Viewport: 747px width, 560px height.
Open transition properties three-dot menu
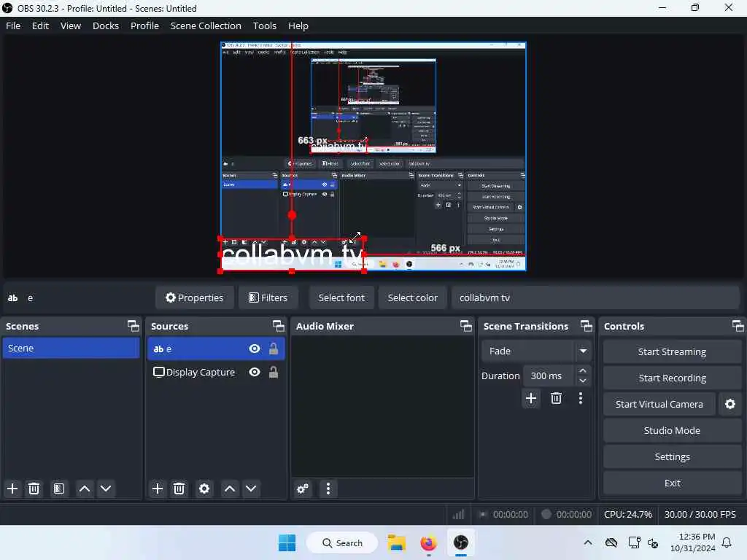pyautogui.click(x=580, y=398)
